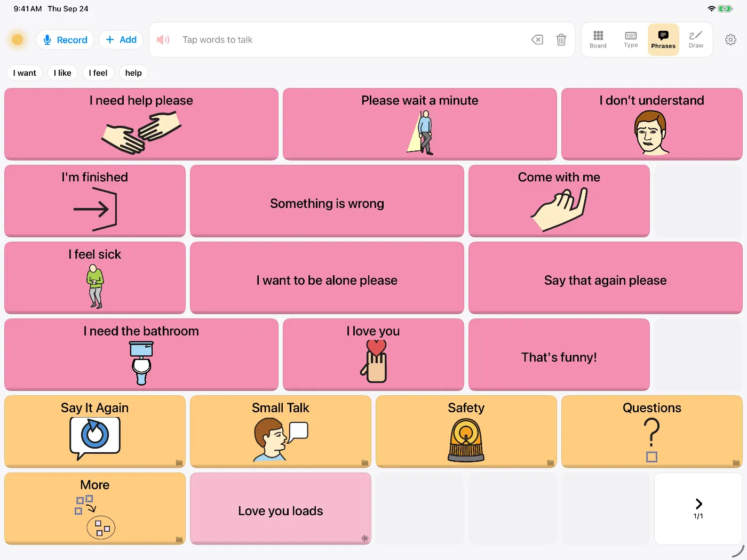The height and width of the screenshot is (560, 747).
Task: Tap 'I don't understand' face tile
Action: coord(652,124)
